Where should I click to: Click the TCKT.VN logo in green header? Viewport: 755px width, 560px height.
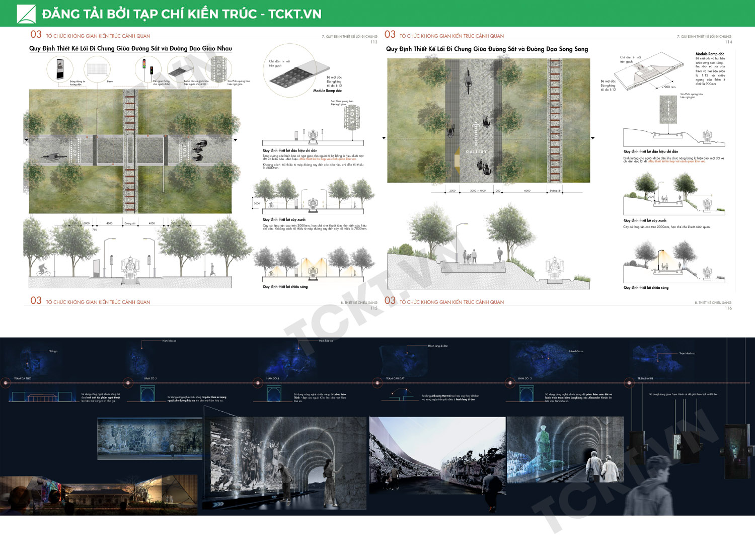pyautogui.click(x=26, y=14)
